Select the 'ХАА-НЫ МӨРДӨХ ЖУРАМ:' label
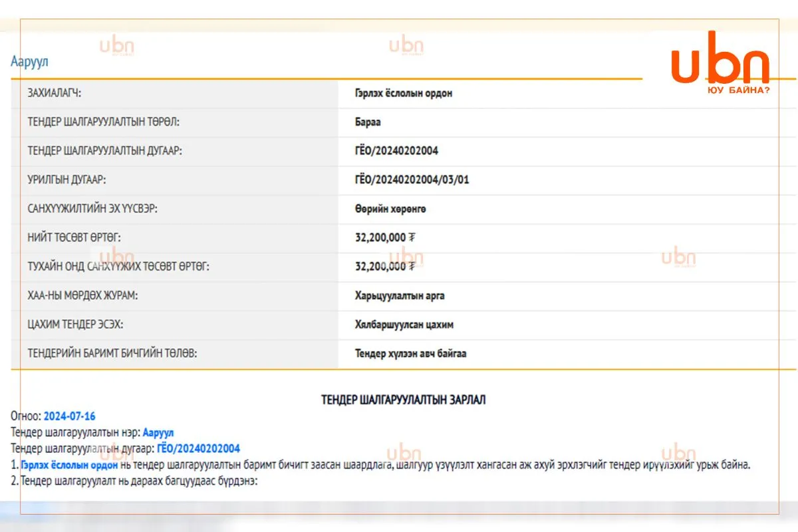Screen dimensions: 798x532 tap(83, 295)
